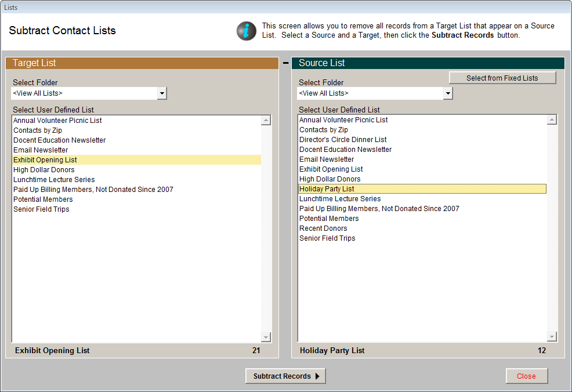Select Contacts by Zip in the Target List
Screen dimensions: 572x392
[x=38, y=130]
